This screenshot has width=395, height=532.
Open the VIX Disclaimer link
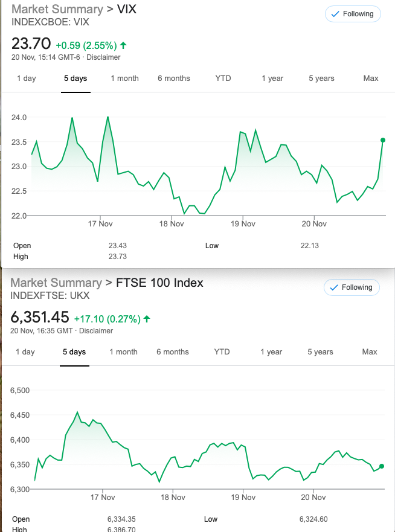pyautogui.click(x=103, y=57)
